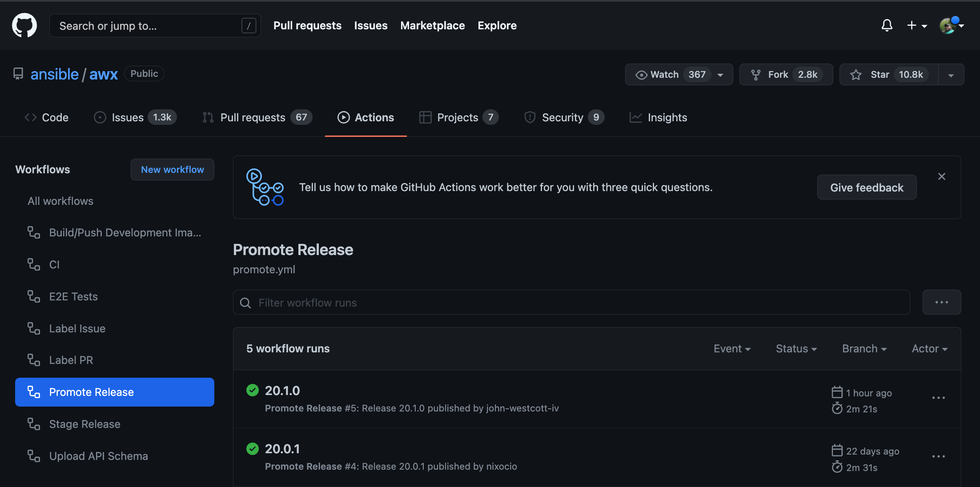
Task: Open the kebab menu on the 20.0.1 run
Action: [938, 456]
